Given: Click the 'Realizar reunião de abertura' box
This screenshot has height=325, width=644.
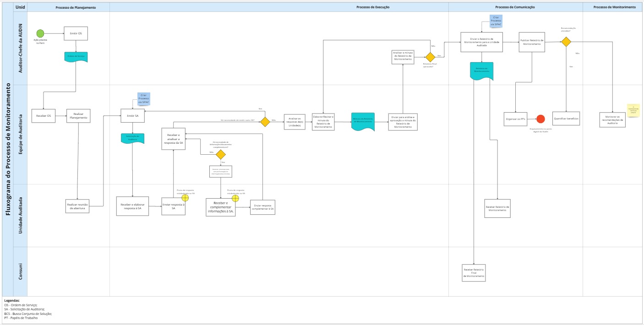Looking at the screenshot, I should [x=77, y=206].
